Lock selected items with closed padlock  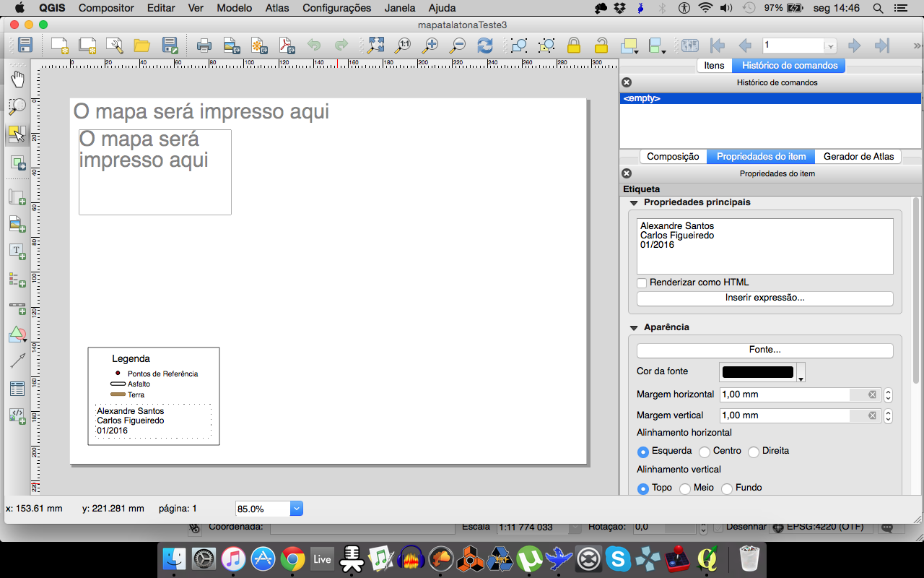pyautogui.click(x=574, y=46)
